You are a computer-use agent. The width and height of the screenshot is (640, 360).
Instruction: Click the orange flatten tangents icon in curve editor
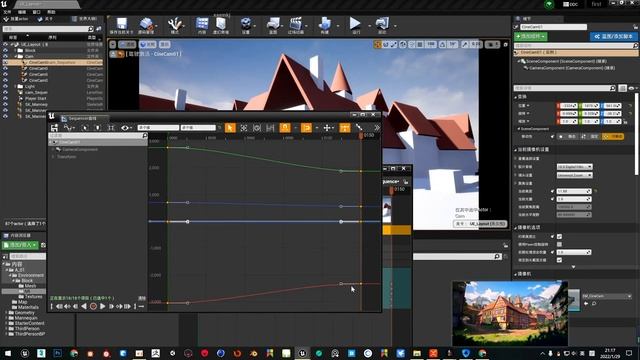(345, 128)
